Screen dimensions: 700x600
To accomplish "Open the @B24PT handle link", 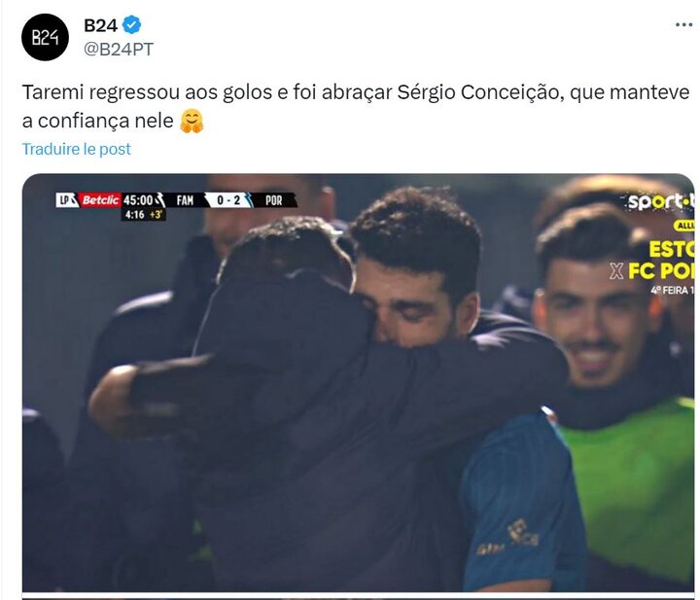I will [119, 49].
